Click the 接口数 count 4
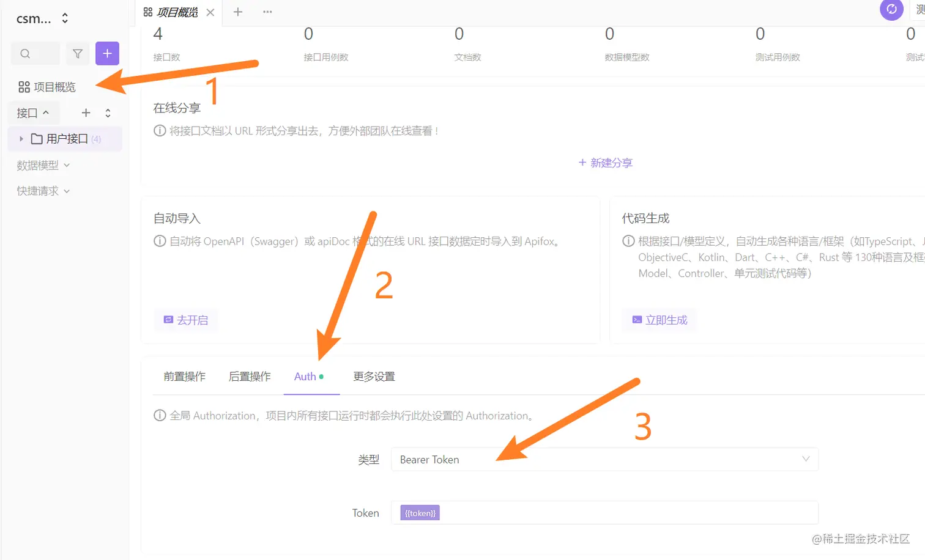The width and height of the screenshot is (925, 560). (x=158, y=34)
